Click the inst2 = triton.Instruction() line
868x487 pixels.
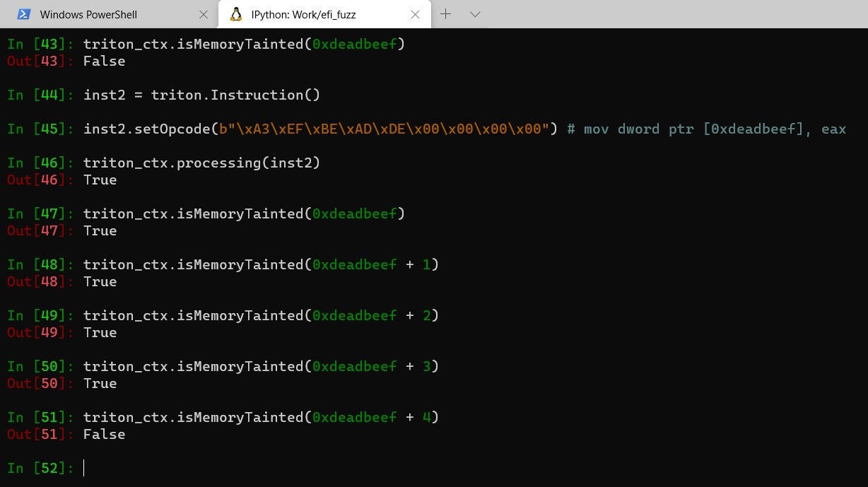201,95
